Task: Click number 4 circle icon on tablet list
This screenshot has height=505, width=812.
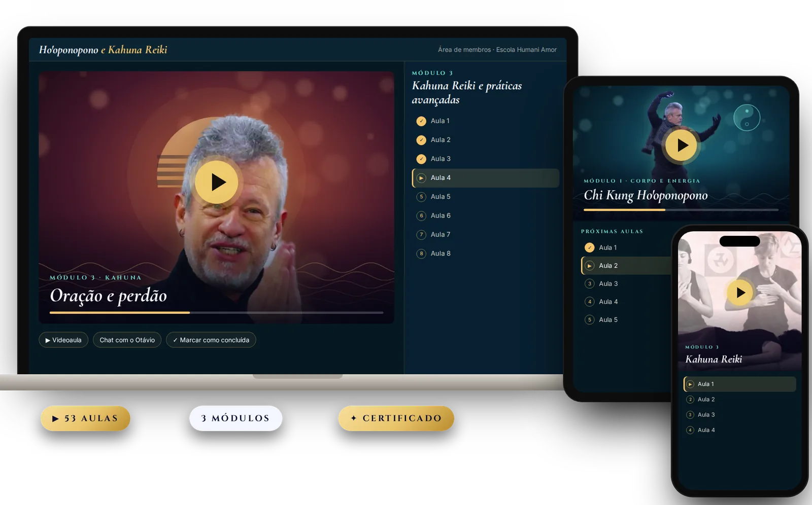Action: (x=589, y=302)
